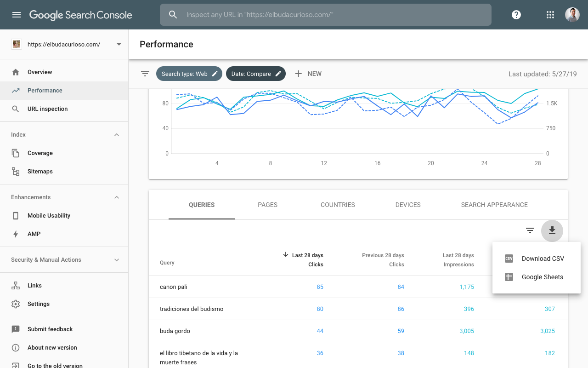Sort by Last 28 days Clicks column
This screenshot has height=368, width=588.
pyautogui.click(x=303, y=259)
